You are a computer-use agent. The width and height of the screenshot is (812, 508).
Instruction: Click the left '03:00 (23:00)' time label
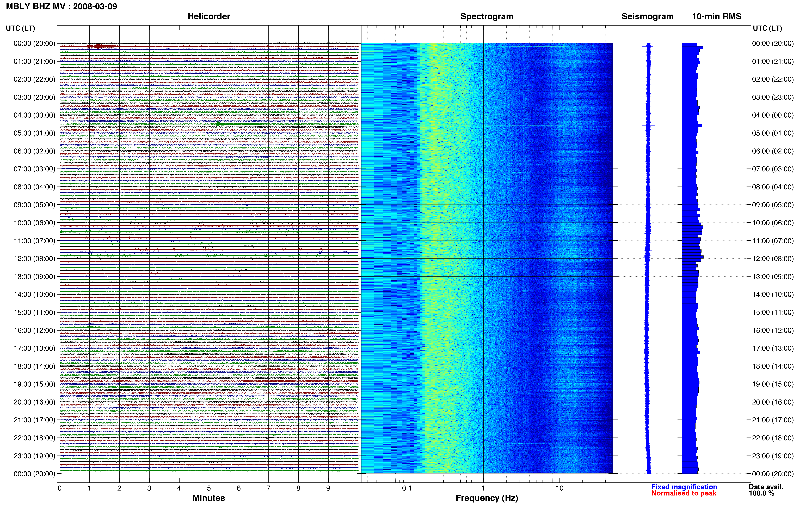(34, 97)
